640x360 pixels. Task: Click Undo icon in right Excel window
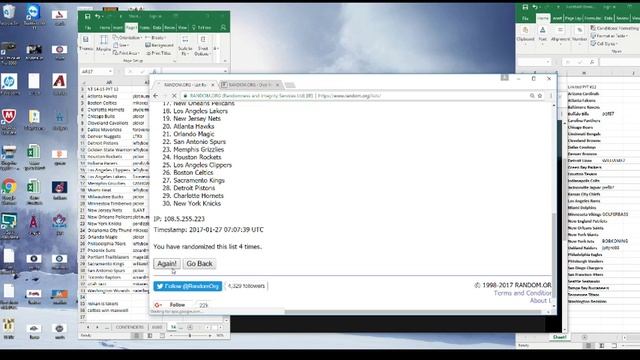click(535, 7)
